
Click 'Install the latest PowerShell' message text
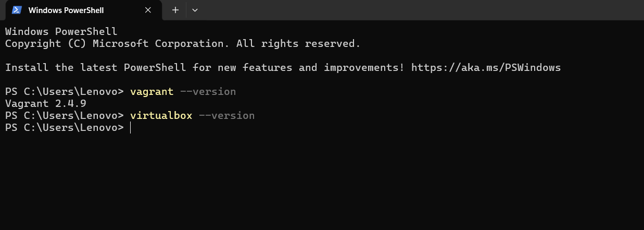coord(95,67)
